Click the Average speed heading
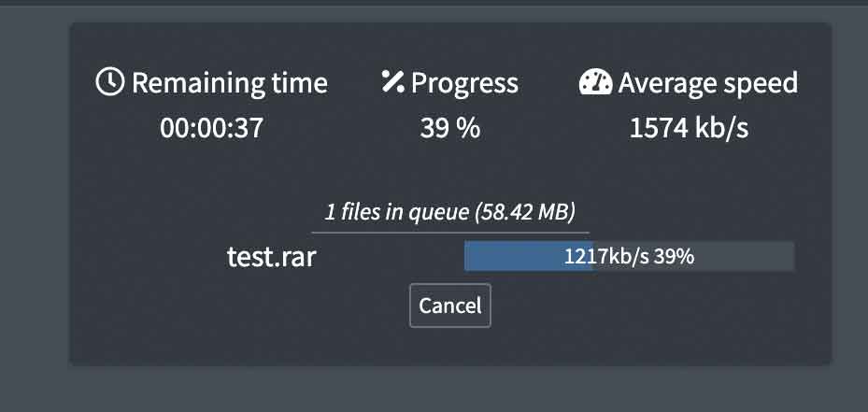The image size is (868, 412). pyautogui.click(x=707, y=82)
